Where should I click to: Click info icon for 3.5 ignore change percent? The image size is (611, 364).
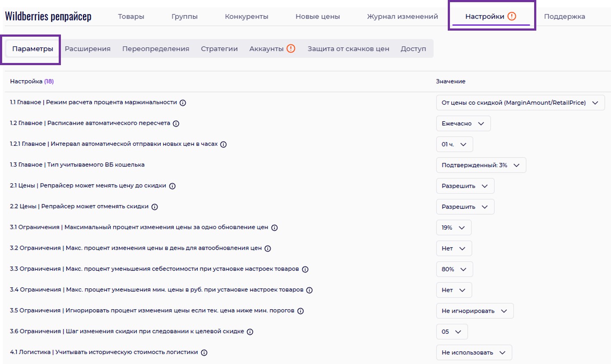301,311
